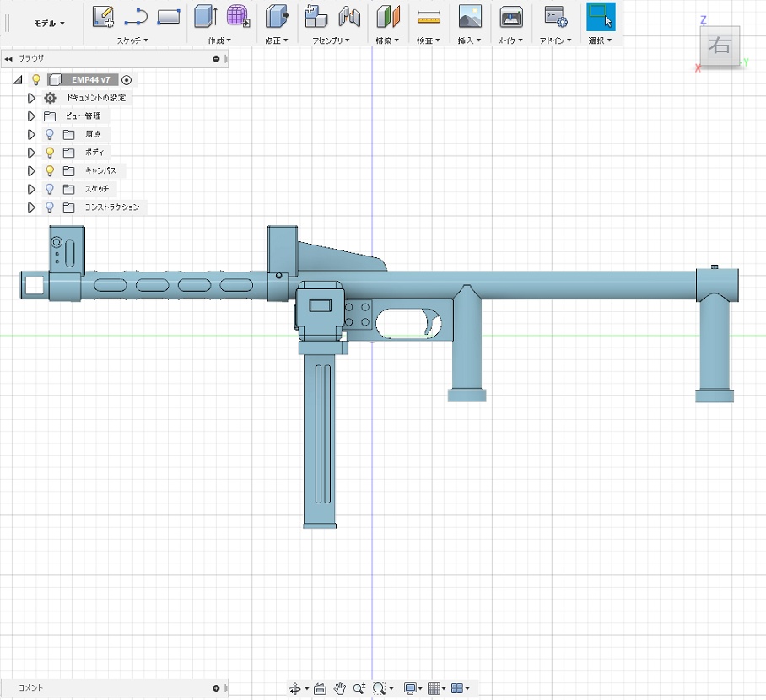Click the 3D Print make icon
Image resolution: width=766 pixels, height=700 pixels.
click(x=510, y=16)
